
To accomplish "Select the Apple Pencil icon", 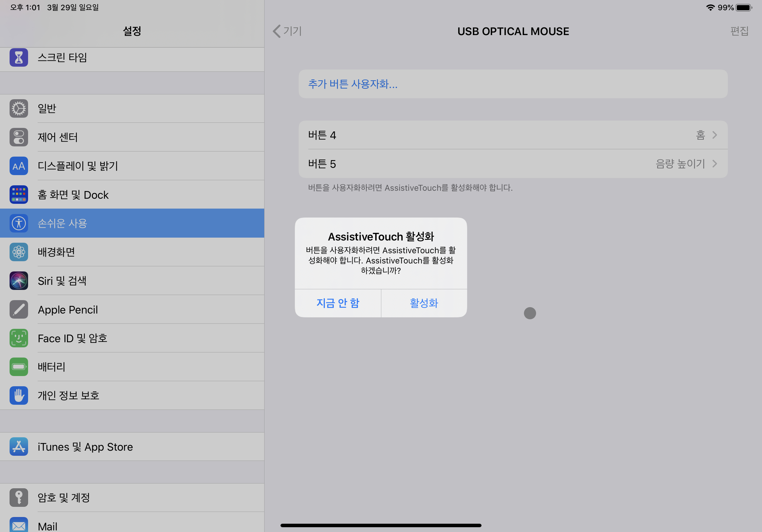I will pyautogui.click(x=19, y=309).
